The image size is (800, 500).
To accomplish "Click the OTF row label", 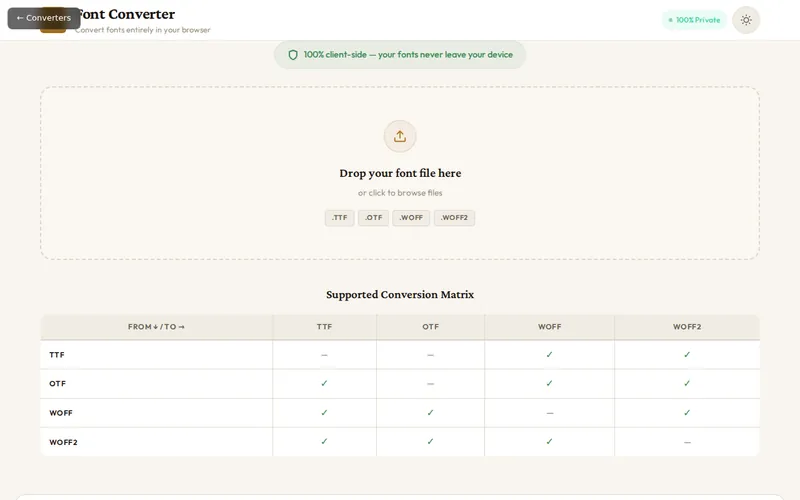I will coord(58,384).
